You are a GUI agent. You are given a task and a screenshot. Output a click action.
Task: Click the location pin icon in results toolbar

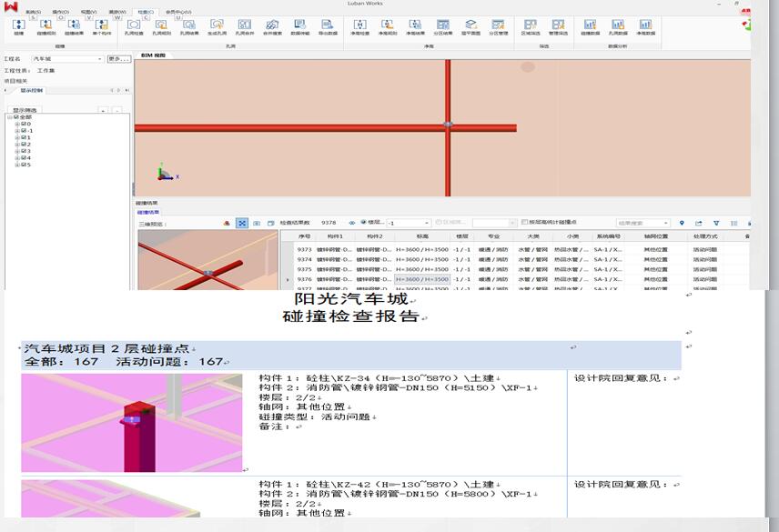pos(682,224)
